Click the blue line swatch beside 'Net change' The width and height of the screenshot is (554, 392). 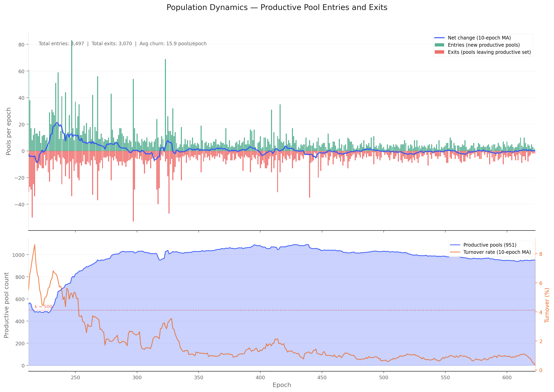439,38
